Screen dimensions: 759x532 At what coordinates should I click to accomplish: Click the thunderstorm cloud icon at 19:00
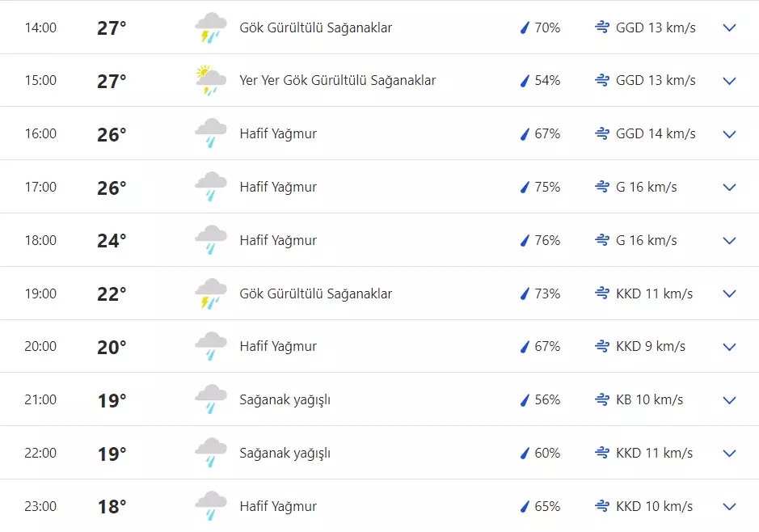(210, 293)
